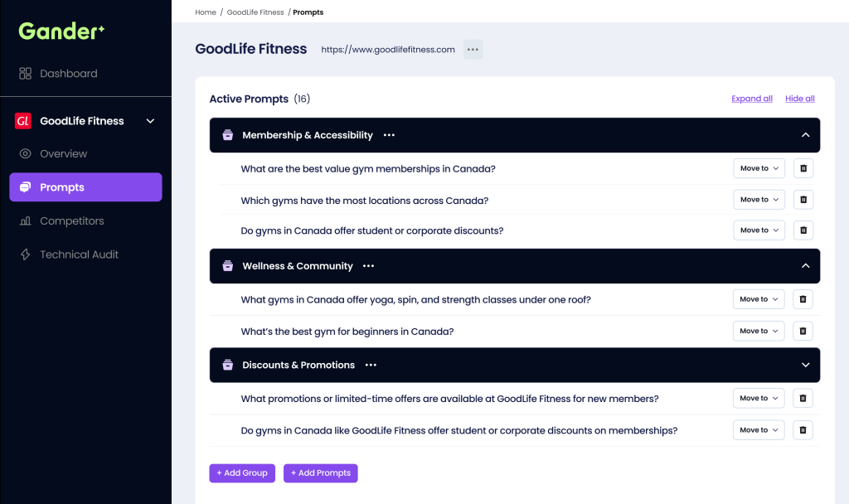Image resolution: width=849 pixels, height=504 pixels.
Task: Open Technical Audit in the sidebar
Action: 79,254
